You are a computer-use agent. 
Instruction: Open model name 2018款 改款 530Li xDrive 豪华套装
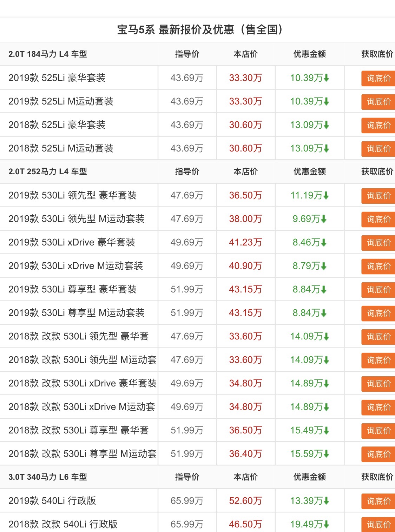coord(83,383)
